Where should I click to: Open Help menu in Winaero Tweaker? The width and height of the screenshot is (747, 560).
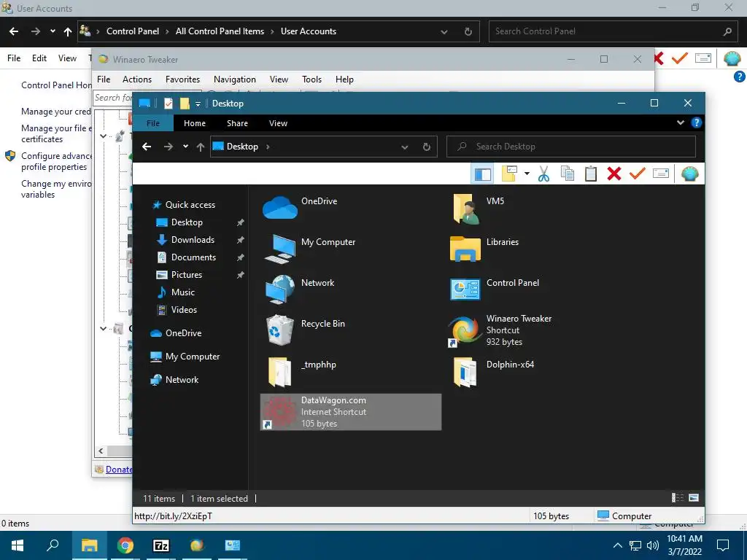point(344,79)
